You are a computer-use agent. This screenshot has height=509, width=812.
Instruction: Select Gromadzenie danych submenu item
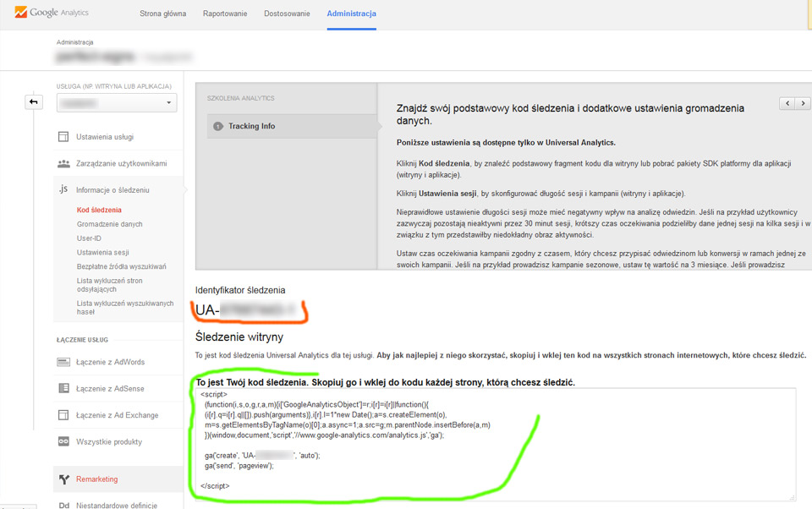109,224
